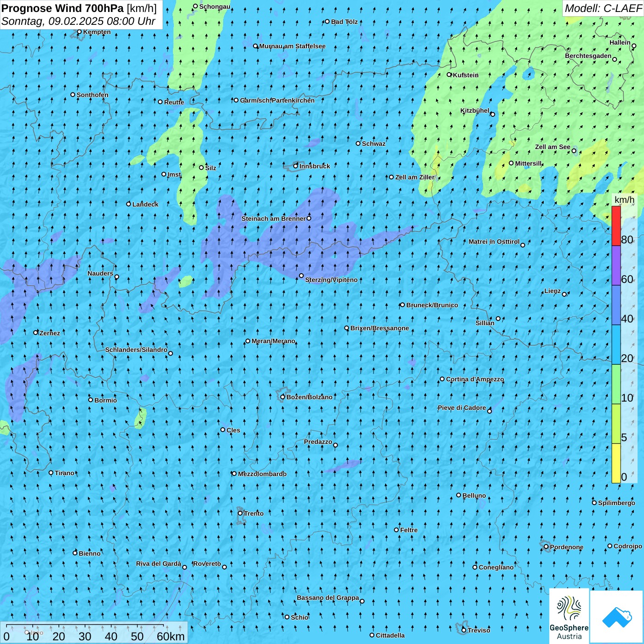Click the Landeck location marker
This screenshot has width=644, height=644.
click(129, 204)
